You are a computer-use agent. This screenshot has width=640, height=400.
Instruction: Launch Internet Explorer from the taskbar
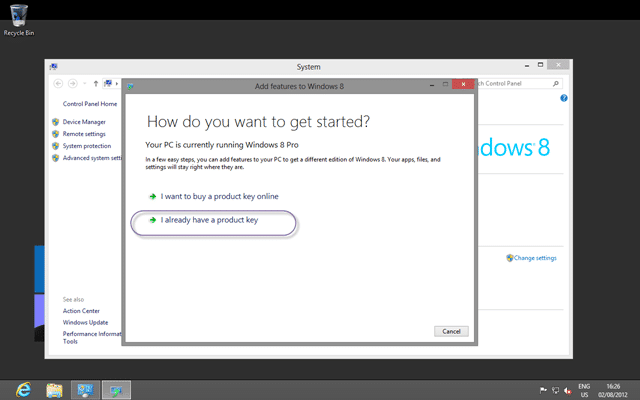23,390
